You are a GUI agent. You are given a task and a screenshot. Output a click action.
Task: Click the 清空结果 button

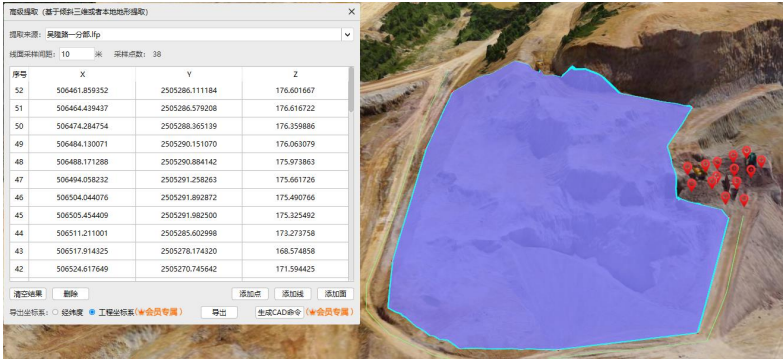point(28,294)
